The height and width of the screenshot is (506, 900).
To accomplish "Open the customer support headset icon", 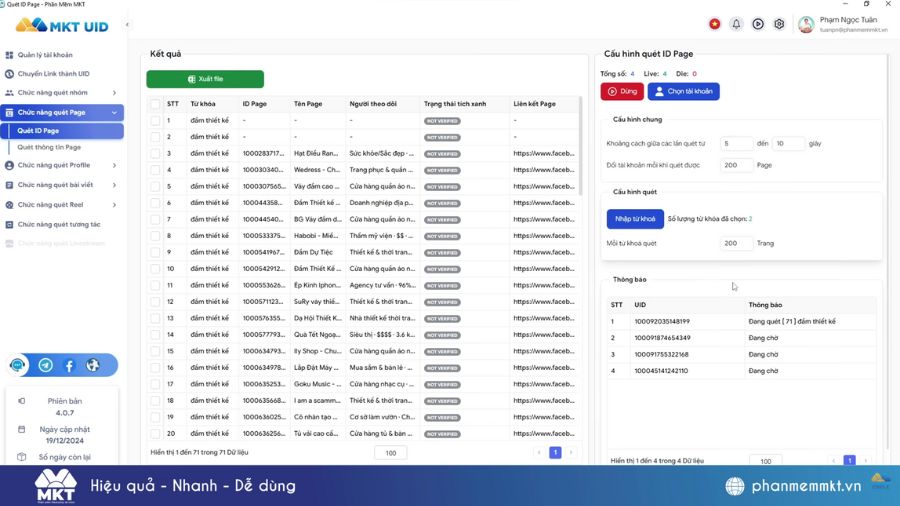I will [18, 366].
